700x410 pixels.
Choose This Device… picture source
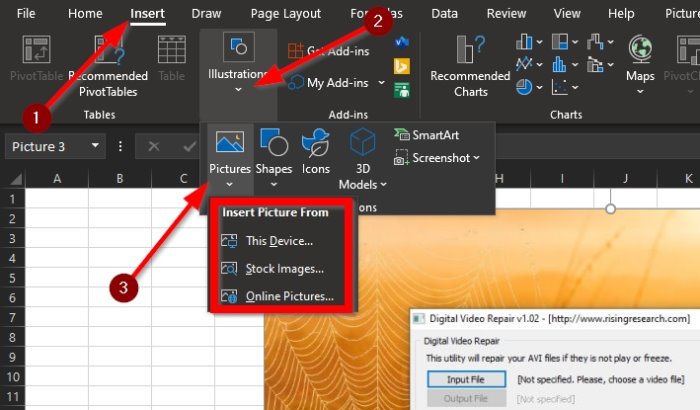coord(280,241)
